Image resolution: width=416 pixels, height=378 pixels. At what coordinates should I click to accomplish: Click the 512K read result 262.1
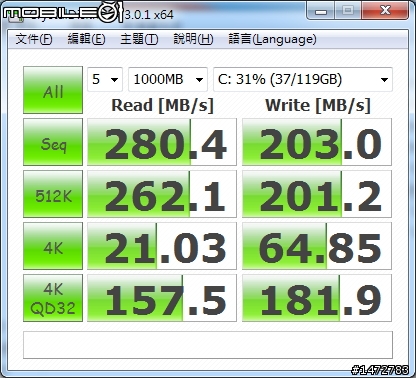[162, 194]
